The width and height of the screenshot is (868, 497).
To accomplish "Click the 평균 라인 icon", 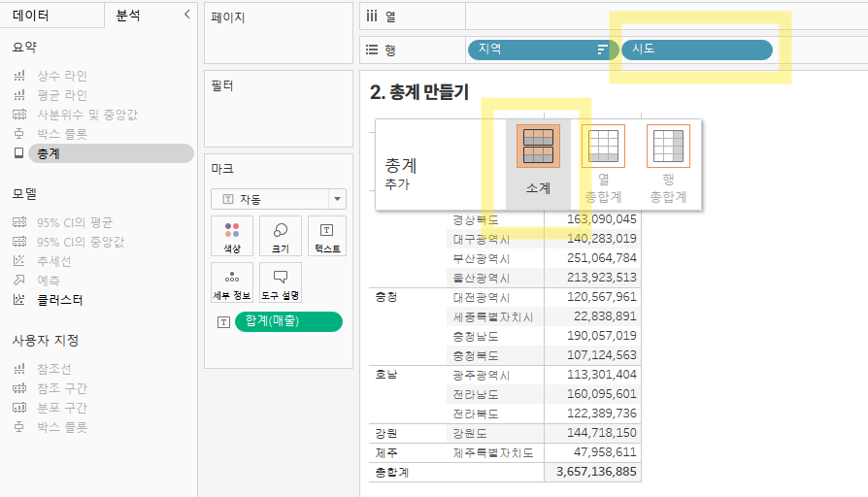I will tap(19, 95).
